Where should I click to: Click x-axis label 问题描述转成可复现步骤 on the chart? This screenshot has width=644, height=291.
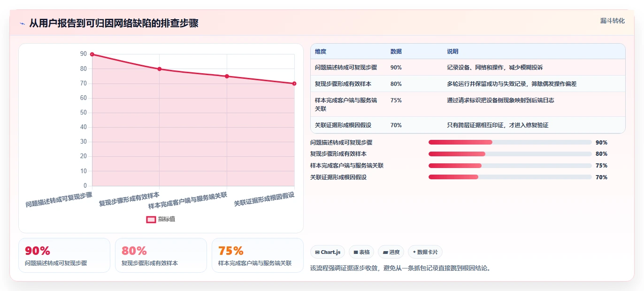pos(59,199)
